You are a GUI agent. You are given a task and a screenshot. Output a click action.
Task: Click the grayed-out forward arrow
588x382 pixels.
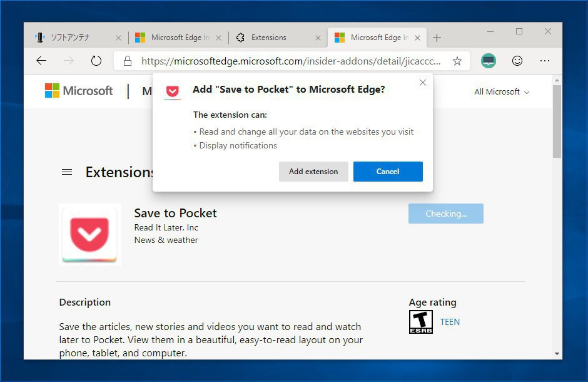click(69, 60)
